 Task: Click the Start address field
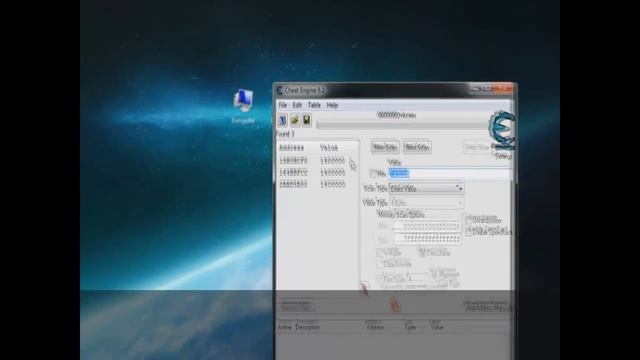coord(427,226)
